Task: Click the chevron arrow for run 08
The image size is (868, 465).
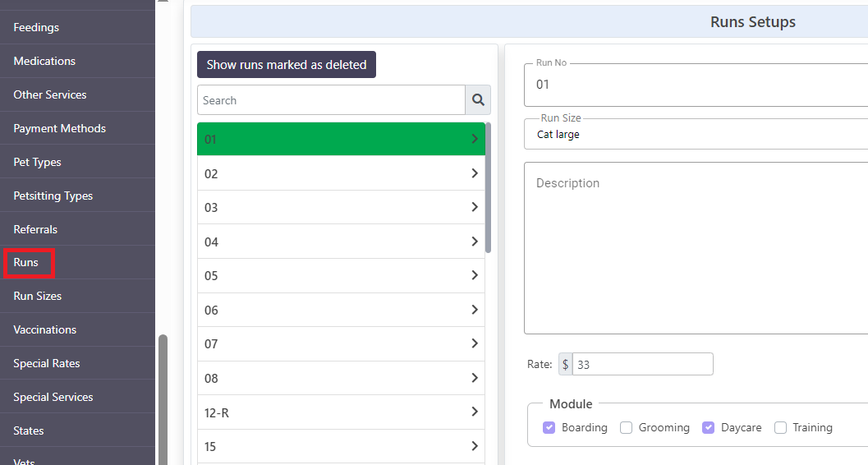Action: 475,378
